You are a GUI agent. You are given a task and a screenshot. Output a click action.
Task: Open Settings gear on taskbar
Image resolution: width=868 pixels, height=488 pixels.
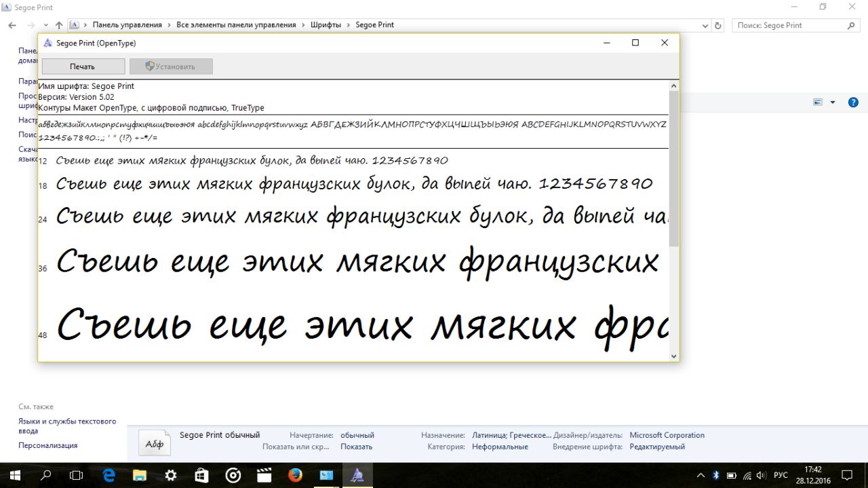171,476
